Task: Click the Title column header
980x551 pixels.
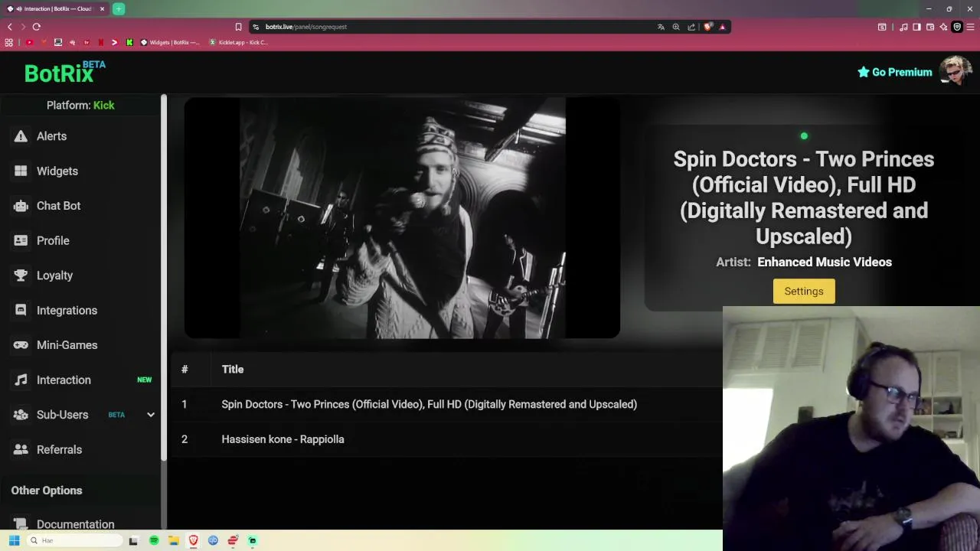Action: coord(233,370)
